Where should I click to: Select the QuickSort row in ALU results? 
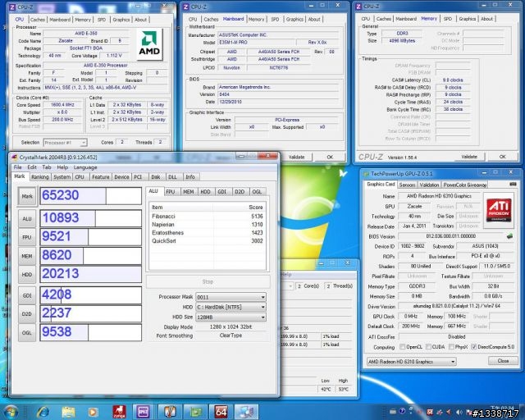(208, 241)
